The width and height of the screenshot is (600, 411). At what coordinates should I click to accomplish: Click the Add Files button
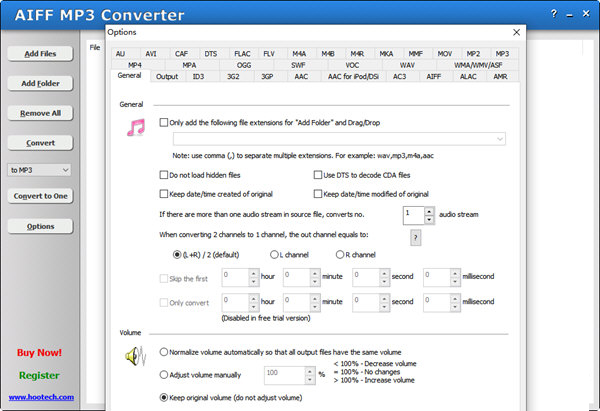pyautogui.click(x=40, y=54)
